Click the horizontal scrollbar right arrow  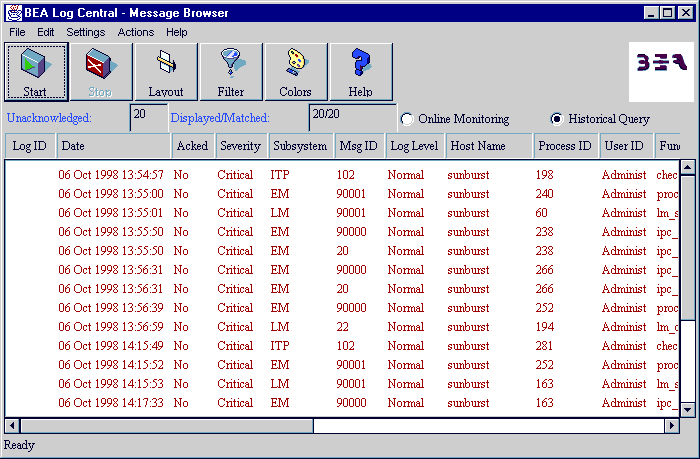[x=672, y=426]
